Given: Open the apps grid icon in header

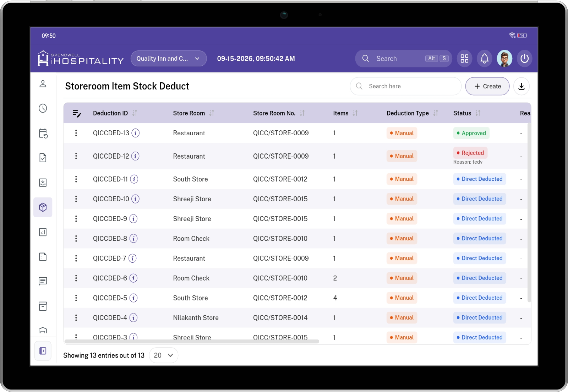Looking at the screenshot, I should point(464,59).
